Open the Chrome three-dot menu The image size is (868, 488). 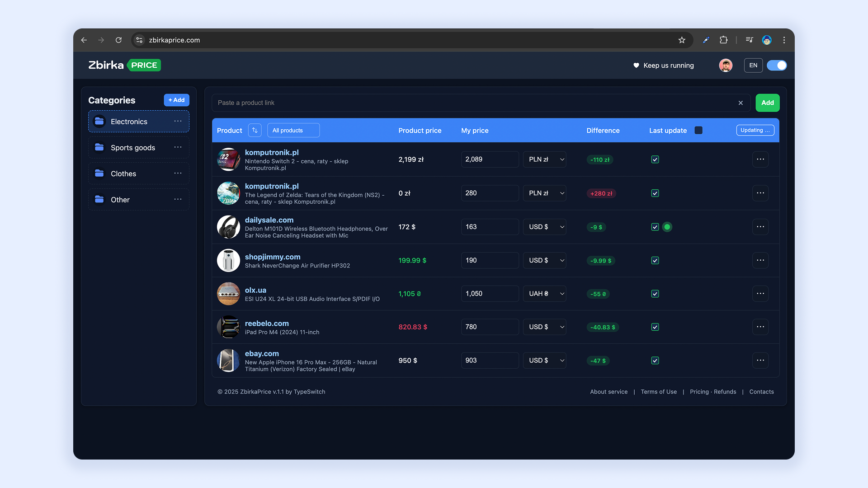click(x=784, y=40)
